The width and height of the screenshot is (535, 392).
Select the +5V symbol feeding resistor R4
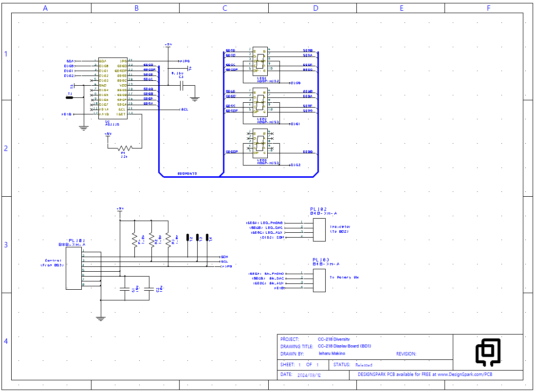[x=108, y=135]
